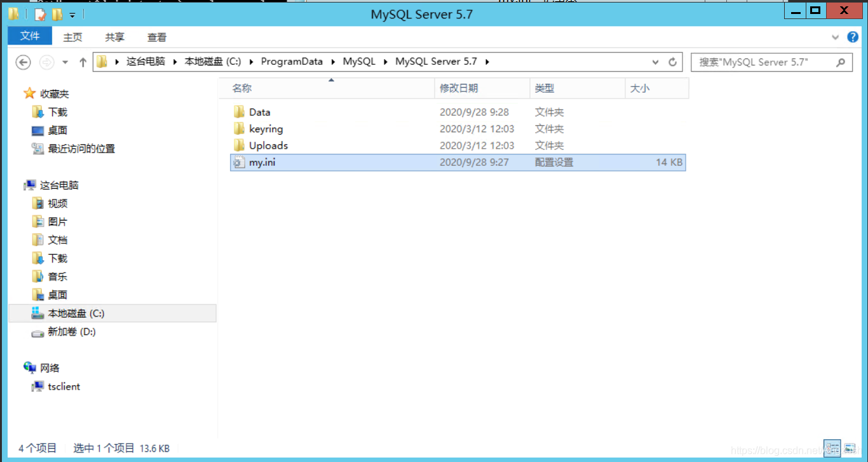Screen dimensions: 868x462
Task: Sort by the 大小 column header
Action: pyautogui.click(x=656, y=88)
